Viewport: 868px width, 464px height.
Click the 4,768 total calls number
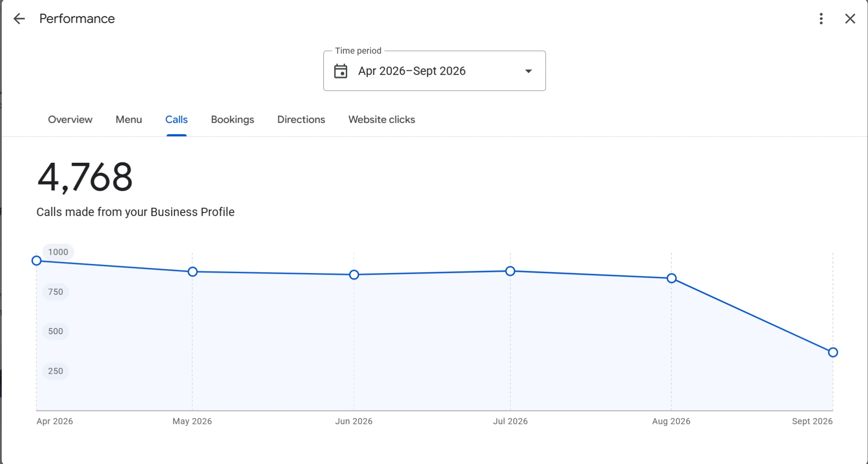pyautogui.click(x=85, y=177)
